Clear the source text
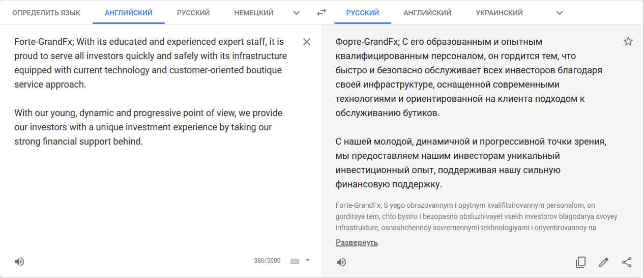The image size is (644, 278). [307, 42]
